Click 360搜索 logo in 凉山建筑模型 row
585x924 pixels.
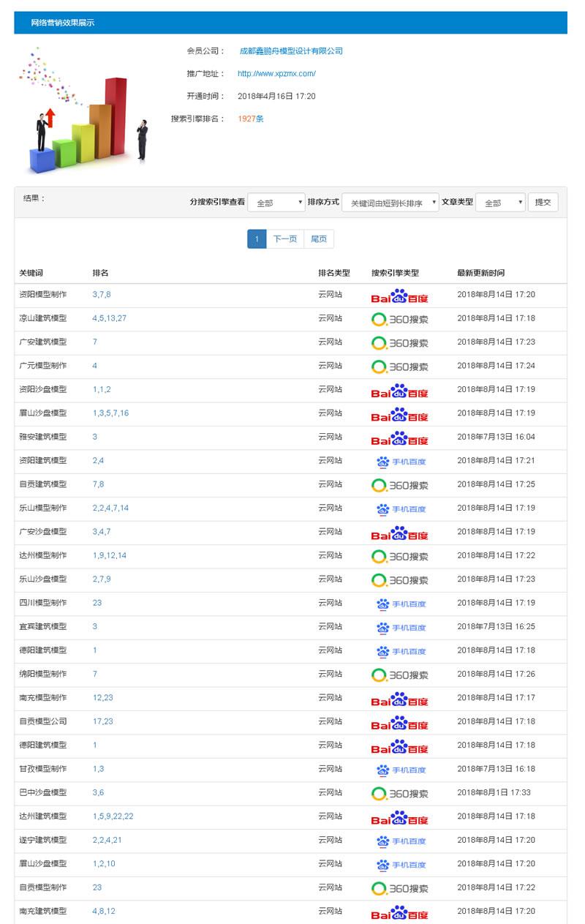pos(399,319)
